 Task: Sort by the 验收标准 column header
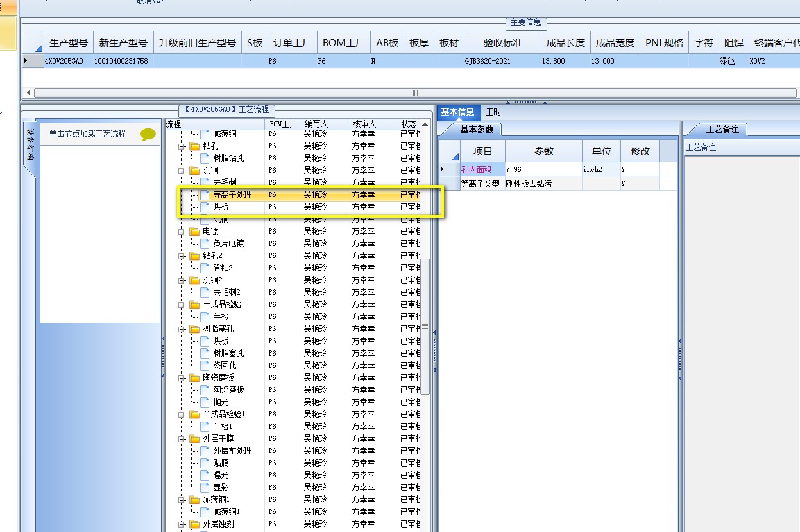pos(503,43)
